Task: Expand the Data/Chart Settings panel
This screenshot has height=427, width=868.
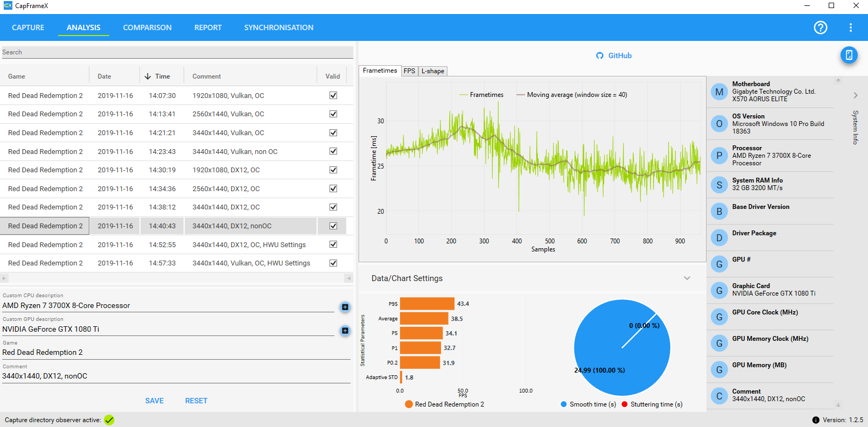Action: pos(687,278)
